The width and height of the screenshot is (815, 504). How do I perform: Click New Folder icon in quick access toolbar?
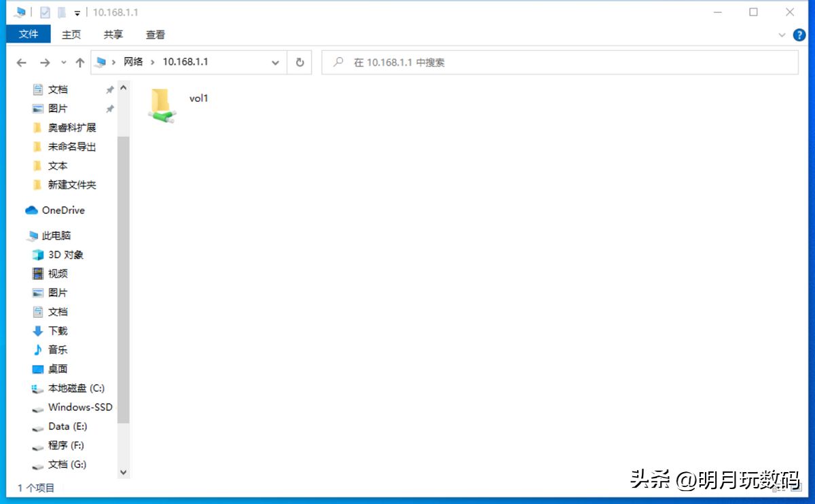tap(62, 12)
